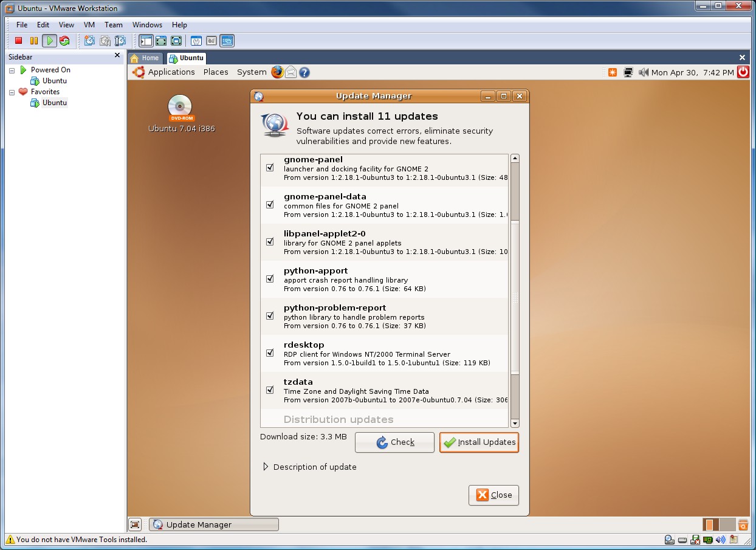The width and height of the screenshot is (756, 550).
Task: Reset the virtual machine using restart icon
Action: click(x=64, y=41)
